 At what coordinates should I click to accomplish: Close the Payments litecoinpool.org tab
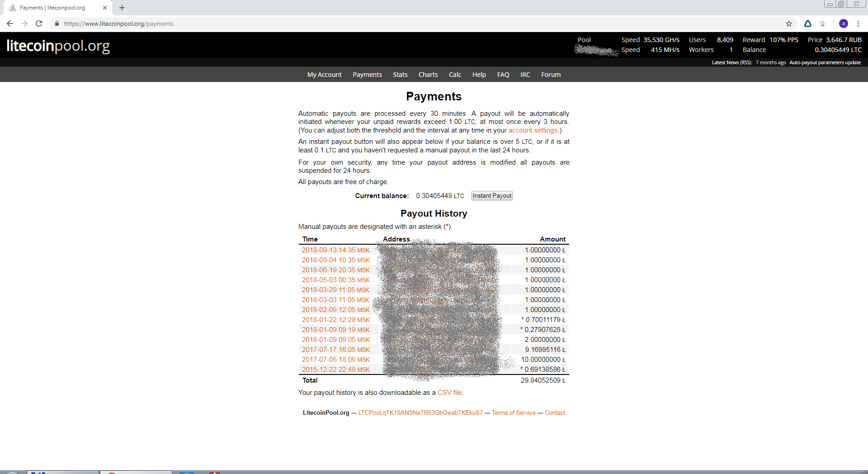(x=105, y=8)
